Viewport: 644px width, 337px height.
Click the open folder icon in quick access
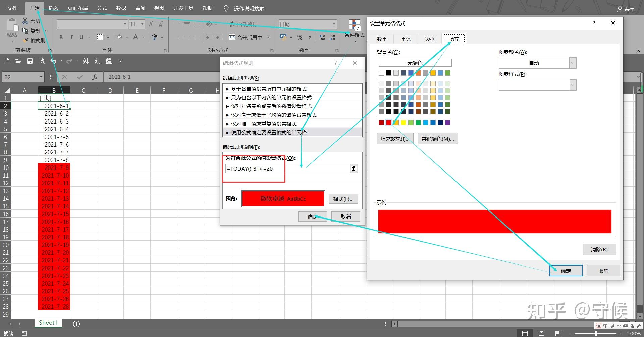tap(18, 61)
